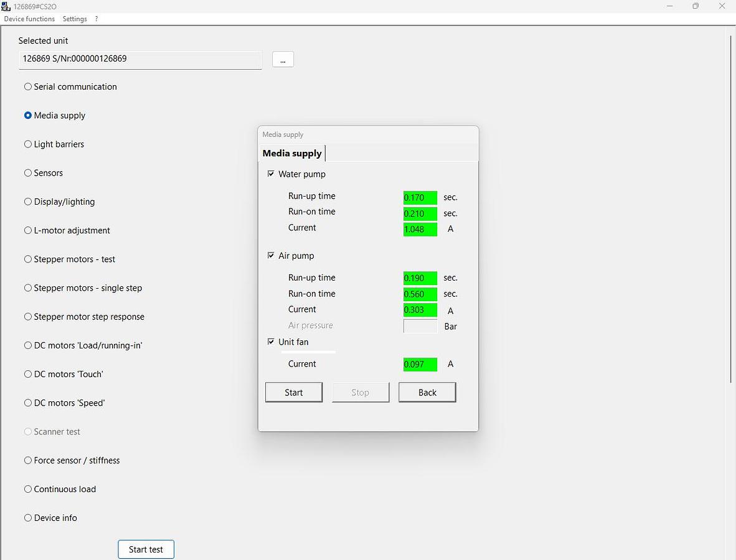
Task: Select the Light barriers radio option
Action: tap(28, 144)
